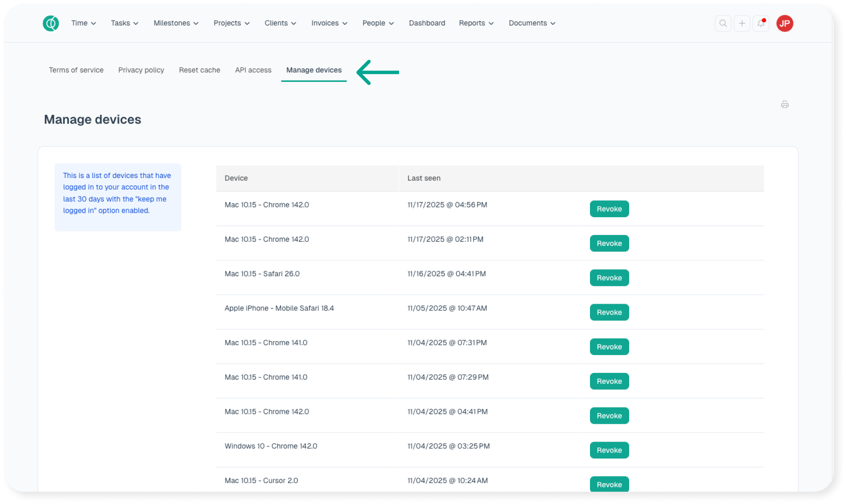
Task: Open the Invoices dropdown menu
Action: coord(329,23)
